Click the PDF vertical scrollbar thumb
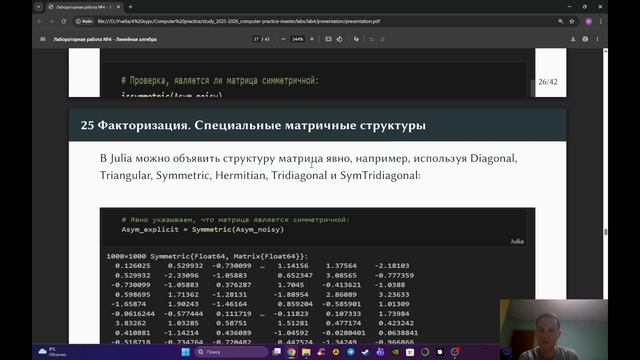 click(605, 231)
